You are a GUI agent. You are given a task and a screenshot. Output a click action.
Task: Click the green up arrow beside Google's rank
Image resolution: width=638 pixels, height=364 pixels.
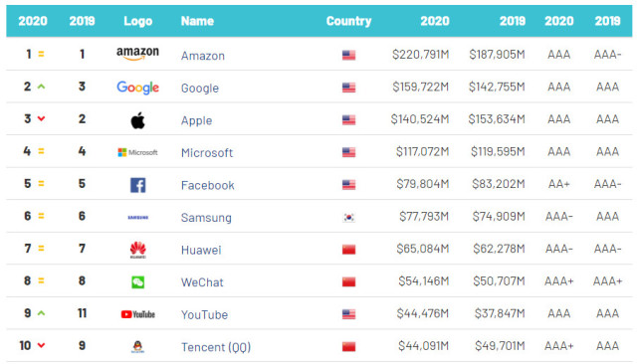(x=41, y=87)
